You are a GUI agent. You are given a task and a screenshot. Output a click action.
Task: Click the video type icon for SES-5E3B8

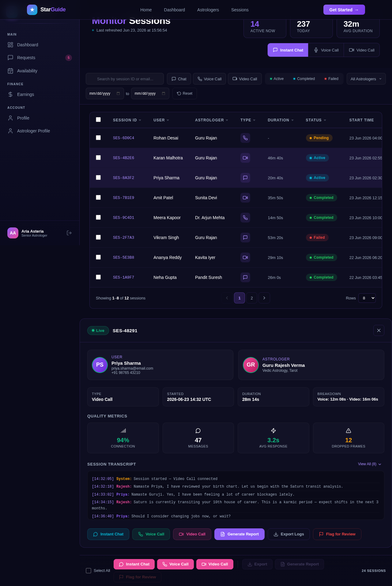click(245, 257)
